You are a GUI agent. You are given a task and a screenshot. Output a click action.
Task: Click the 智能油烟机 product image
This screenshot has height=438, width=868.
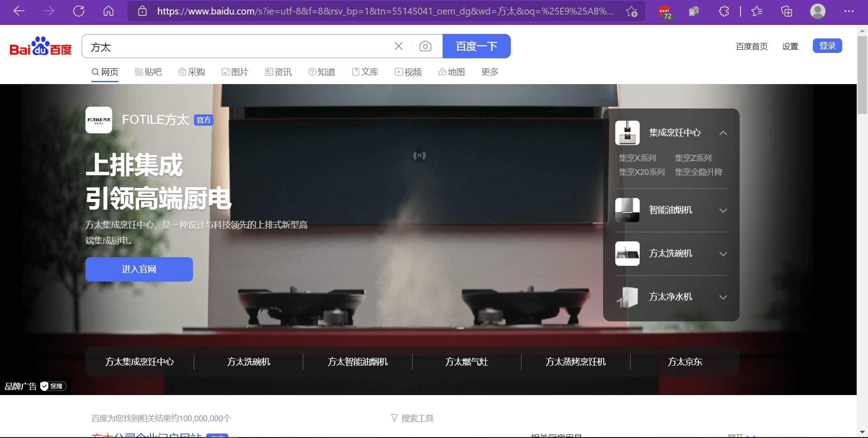coord(627,210)
